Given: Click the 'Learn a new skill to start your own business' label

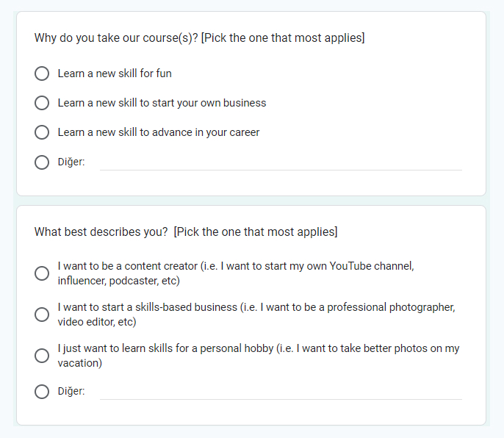Looking at the screenshot, I should 162,103.
